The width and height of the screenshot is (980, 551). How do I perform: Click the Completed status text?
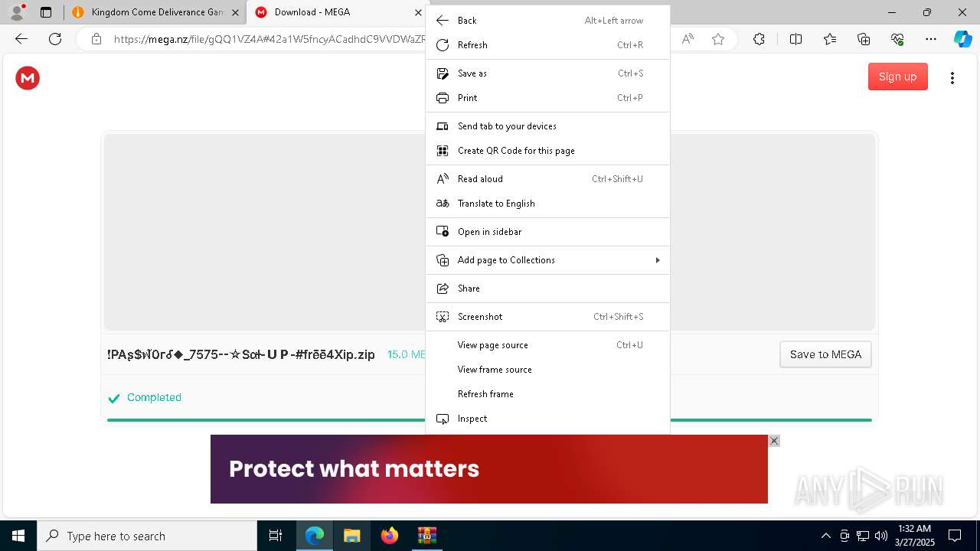(154, 397)
